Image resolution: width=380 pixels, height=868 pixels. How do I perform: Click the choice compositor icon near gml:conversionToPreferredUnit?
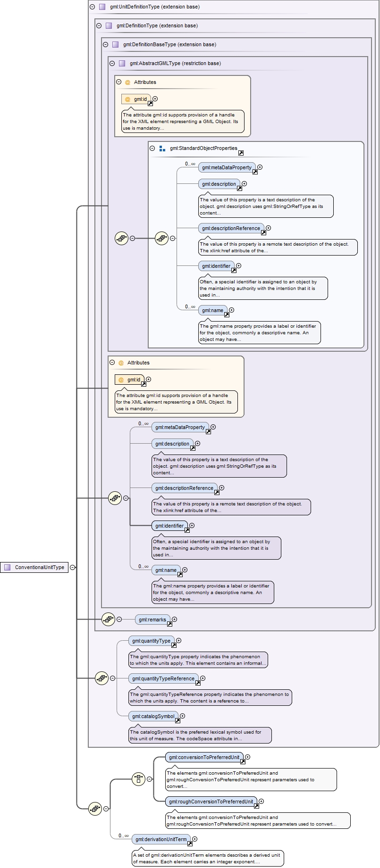point(138,778)
